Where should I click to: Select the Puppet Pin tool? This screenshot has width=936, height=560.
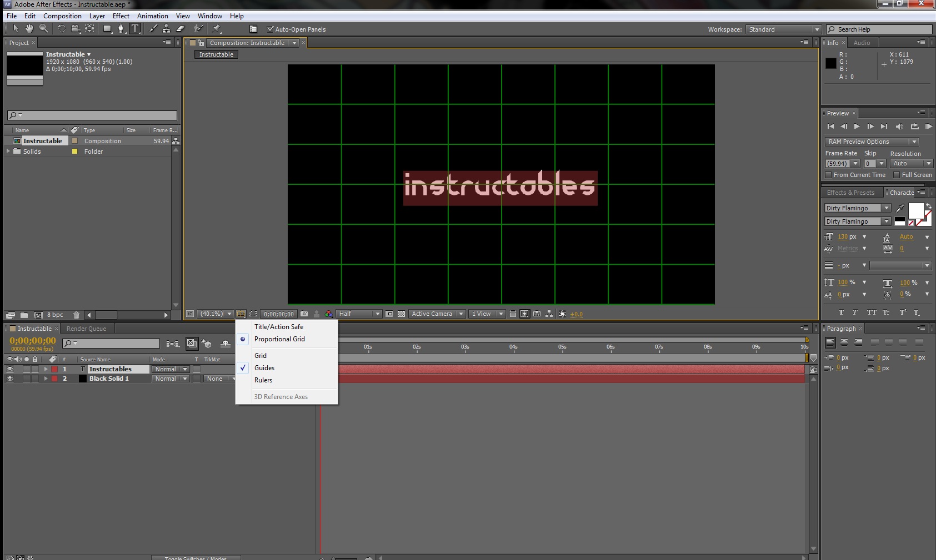coord(217,29)
